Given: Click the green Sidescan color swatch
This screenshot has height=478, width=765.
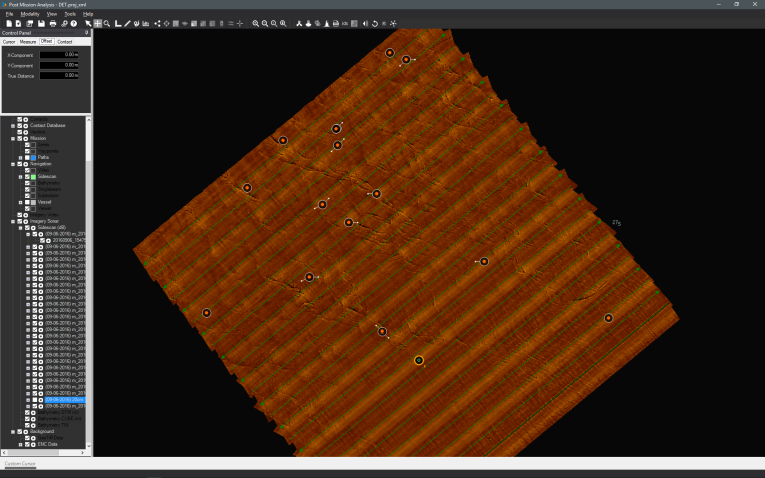Looking at the screenshot, I should [x=33, y=177].
